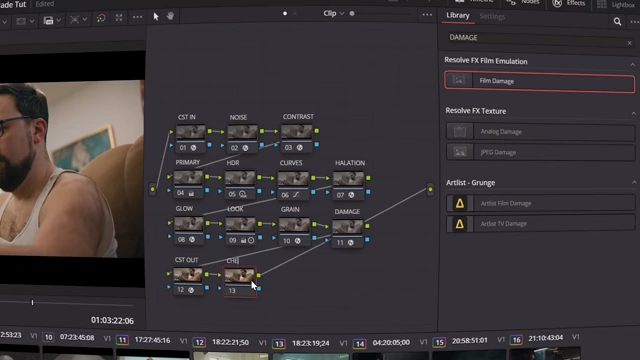Open the dropdown beside the image wipe icon
Screen dimensions: 640x360
point(59,20)
